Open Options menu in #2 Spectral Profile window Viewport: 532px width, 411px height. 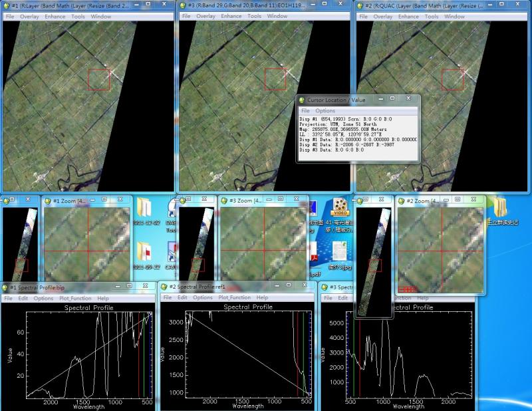pos(203,297)
